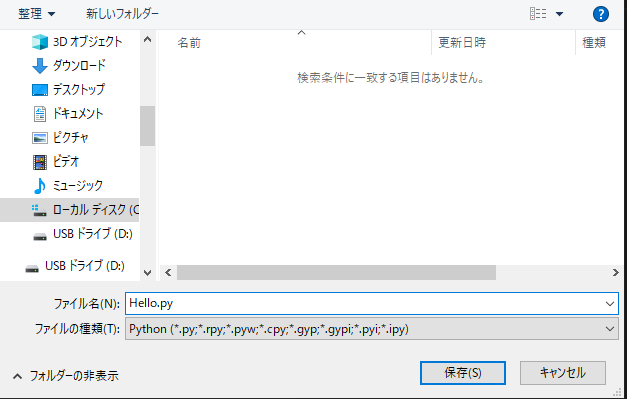Click the ドキュメント page icon
The image size is (627, 399).
click(x=40, y=114)
